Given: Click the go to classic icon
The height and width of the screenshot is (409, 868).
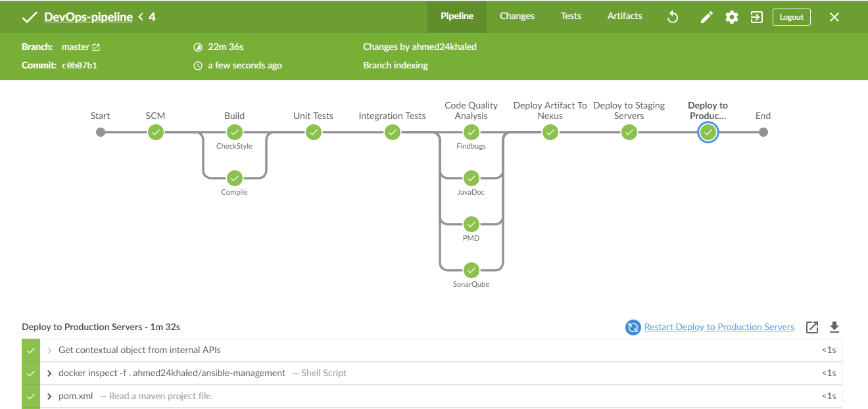Looking at the screenshot, I should pyautogui.click(x=757, y=17).
